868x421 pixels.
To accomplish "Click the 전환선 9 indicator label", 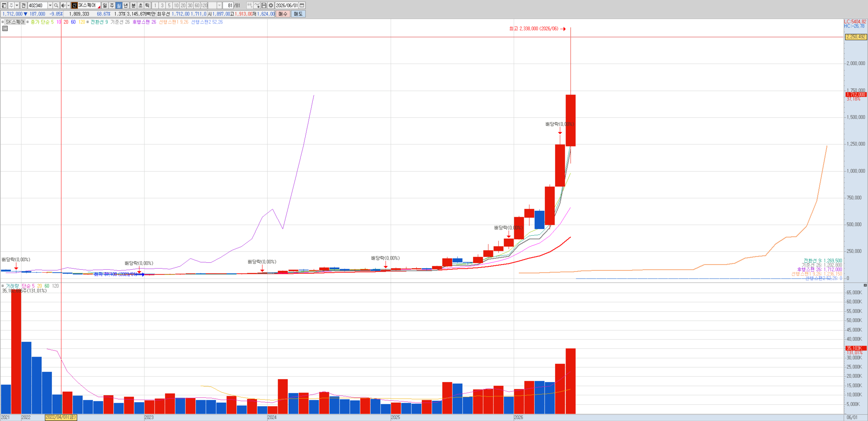I will [99, 22].
